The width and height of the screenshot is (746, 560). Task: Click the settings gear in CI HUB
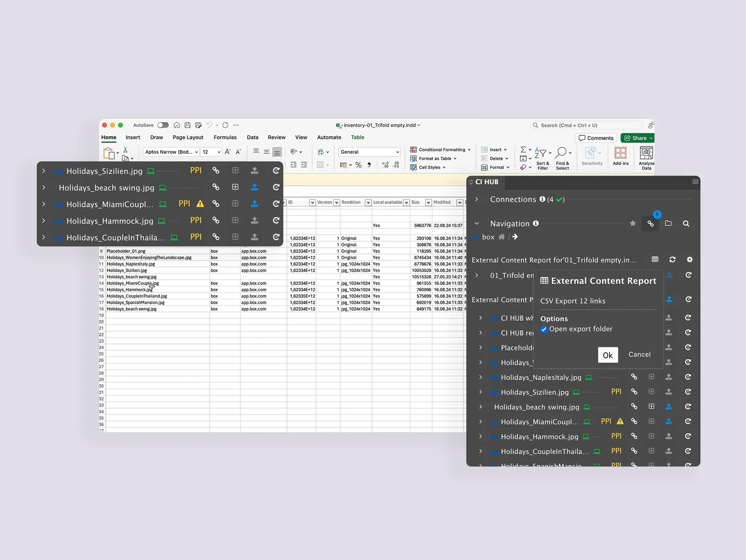690,260
